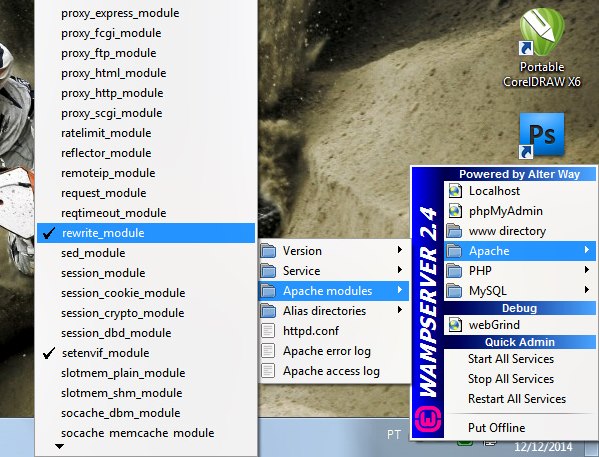Viewport: 599px width, 457px height.
Task: Click the folder icon beside MySQL
Action: coord(454,291)
